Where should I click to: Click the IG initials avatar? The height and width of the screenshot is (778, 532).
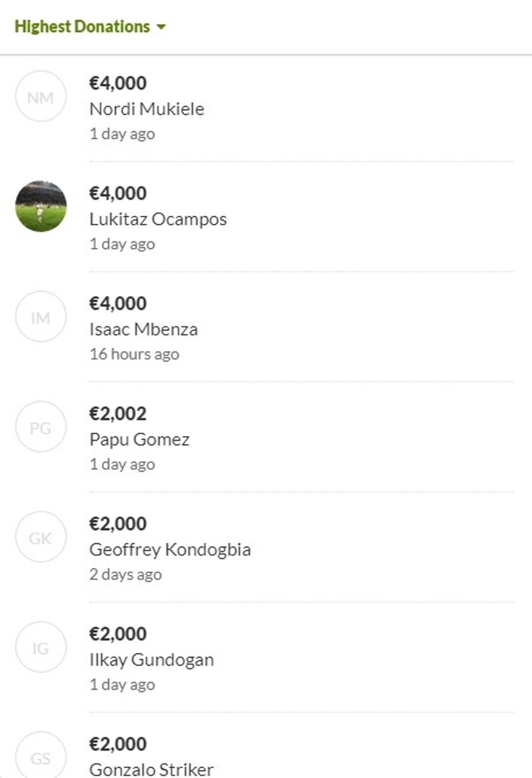click(x=41, y=647)
